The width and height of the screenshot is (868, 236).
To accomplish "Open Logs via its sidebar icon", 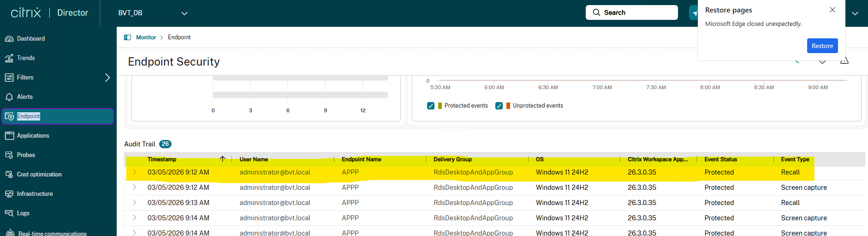I will [x=9, y=213].
